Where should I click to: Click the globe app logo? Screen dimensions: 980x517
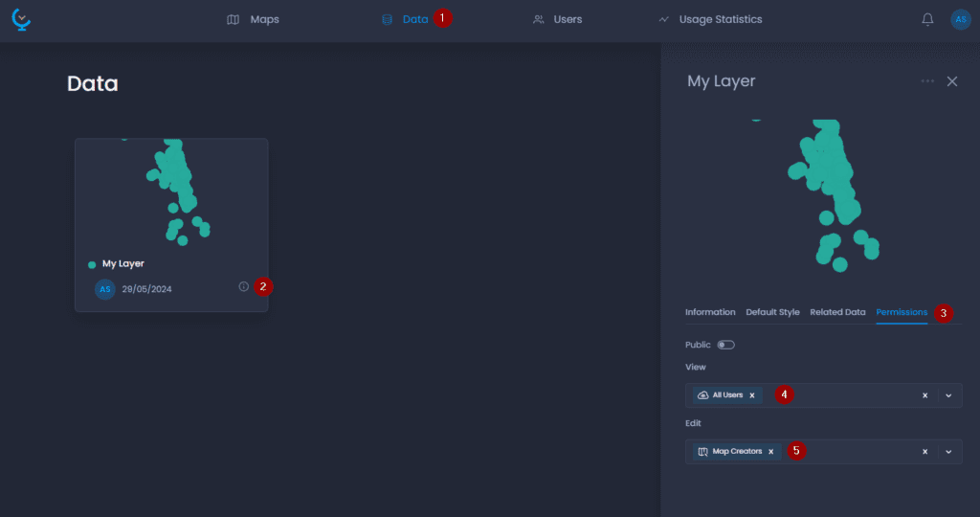(x=21, y=19)
